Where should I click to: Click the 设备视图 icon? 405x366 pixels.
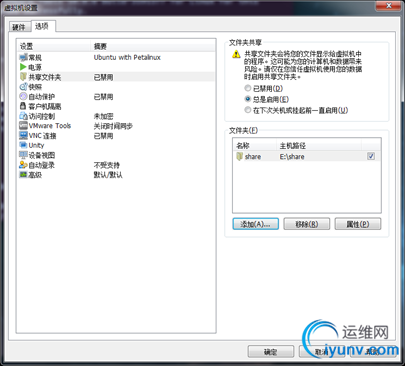23,155
